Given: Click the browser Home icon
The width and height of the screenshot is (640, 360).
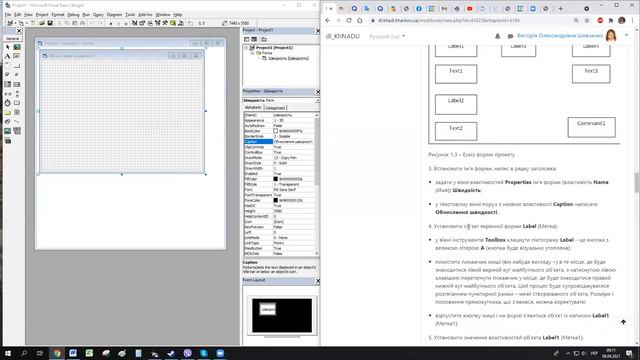Looking at the screenshot, I should tap(360, 20).
